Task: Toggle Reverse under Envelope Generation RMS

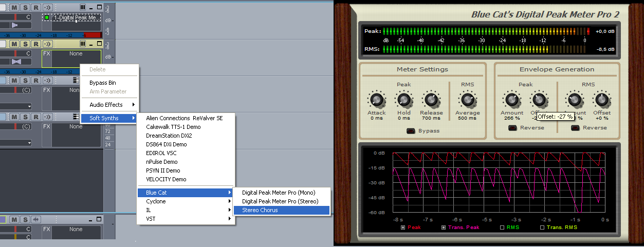Action: [575, 128]
